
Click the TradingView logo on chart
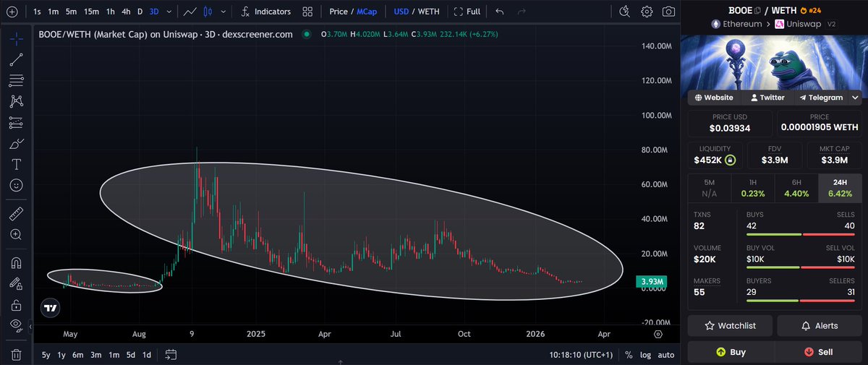50,308
